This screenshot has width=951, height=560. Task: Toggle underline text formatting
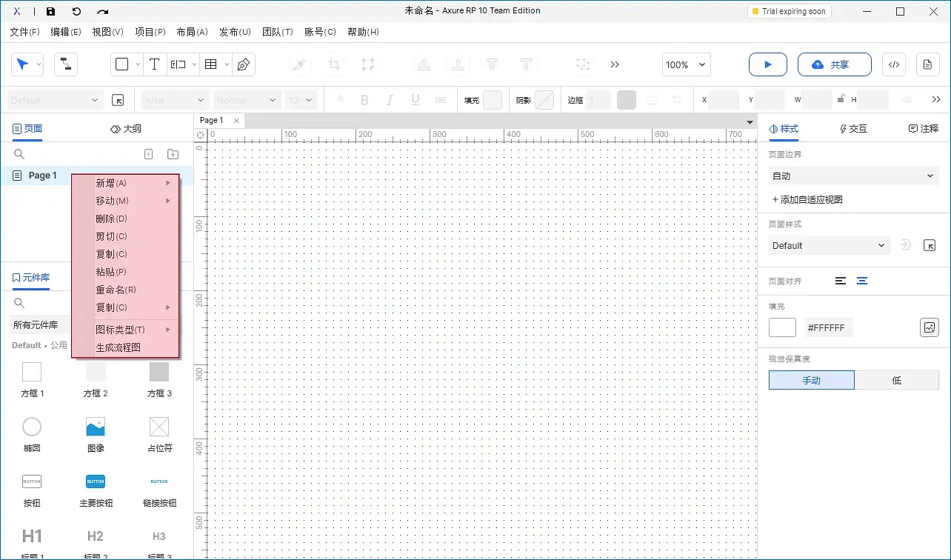[415, 99]
